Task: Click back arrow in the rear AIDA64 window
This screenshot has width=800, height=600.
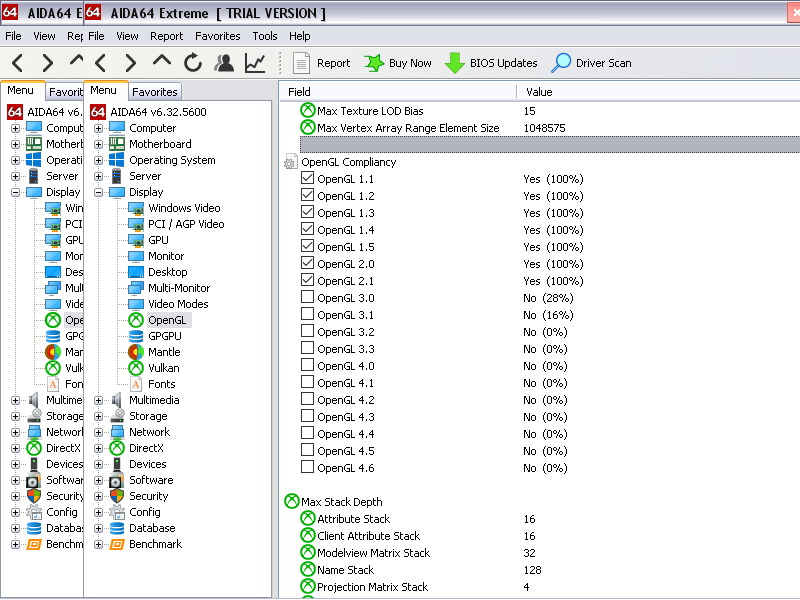Action: [17, 63]
